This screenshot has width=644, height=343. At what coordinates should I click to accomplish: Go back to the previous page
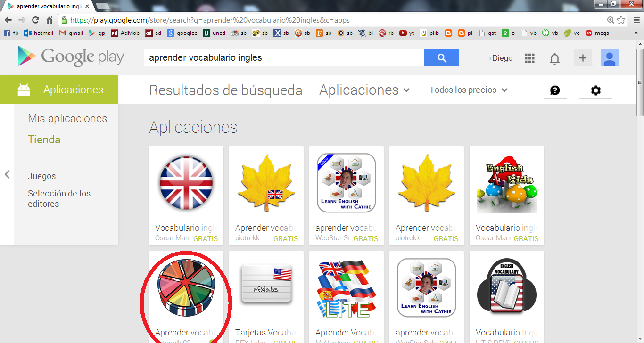[x=8, y=20]
